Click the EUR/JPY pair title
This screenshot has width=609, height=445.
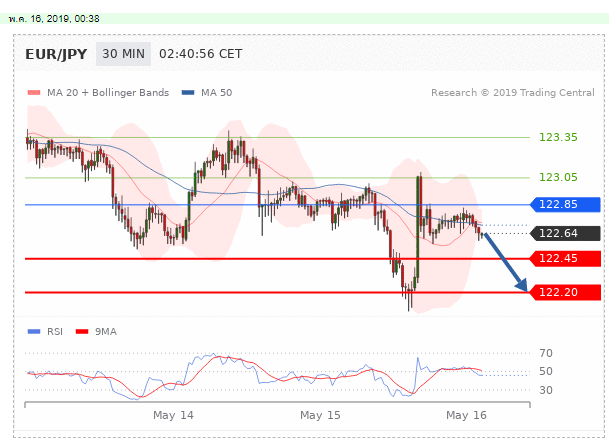click(x=56, y=54)
